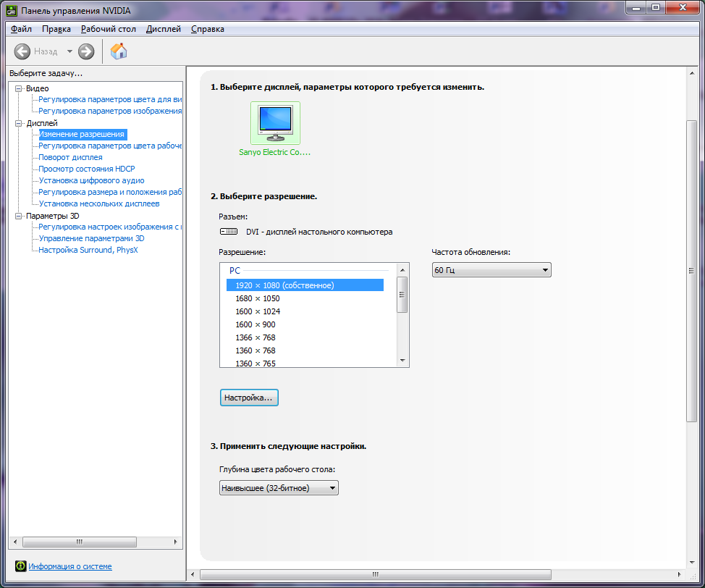Maximize the NVIDIA control panel window
This screenshot has height=588, width=705.
pos(656,8)
